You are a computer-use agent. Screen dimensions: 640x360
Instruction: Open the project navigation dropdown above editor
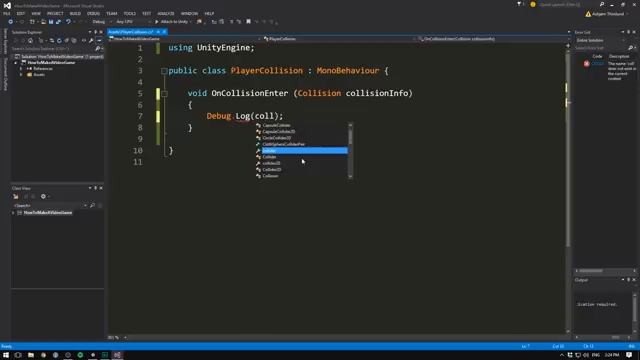coord(185,39)
